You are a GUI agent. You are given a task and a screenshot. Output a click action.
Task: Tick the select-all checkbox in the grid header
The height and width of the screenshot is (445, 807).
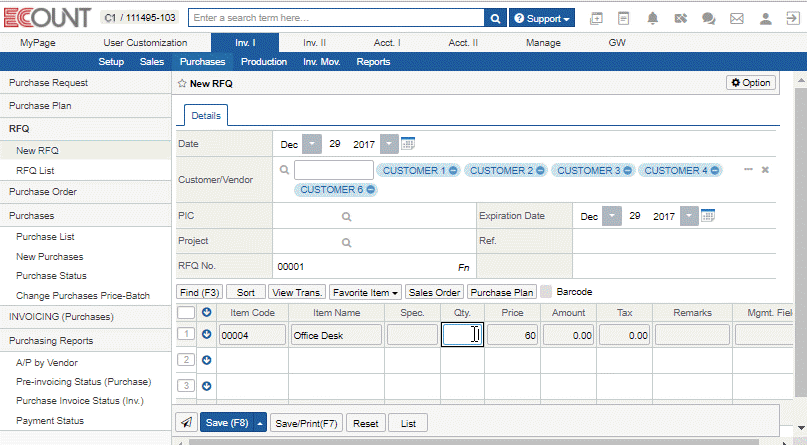point(186,312)
